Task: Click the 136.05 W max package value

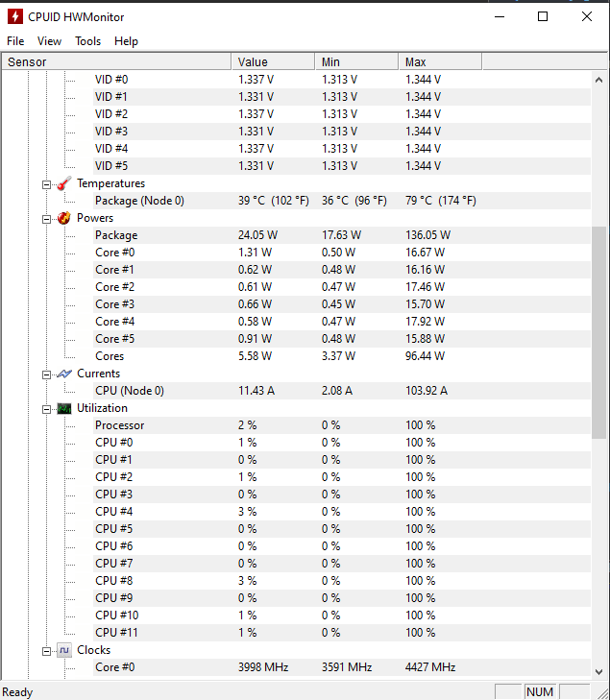Action: pos(427,235)
